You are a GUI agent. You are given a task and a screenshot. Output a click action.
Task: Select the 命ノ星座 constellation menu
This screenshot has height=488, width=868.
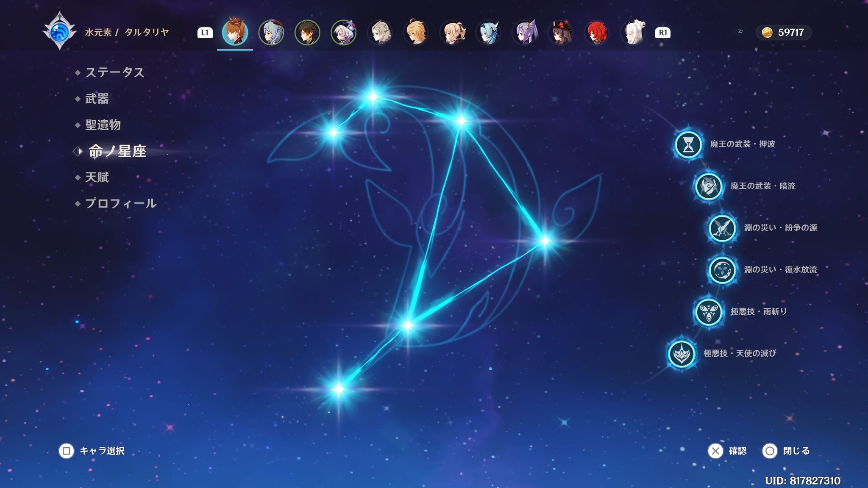point(117,151)
